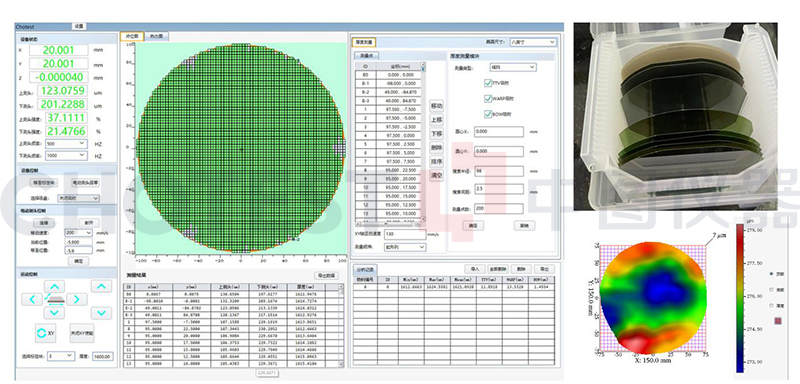The height and width of the screenshot is (384, 800).
Task: Click the measurement results table vertical scrollbar
Action: 341,325
